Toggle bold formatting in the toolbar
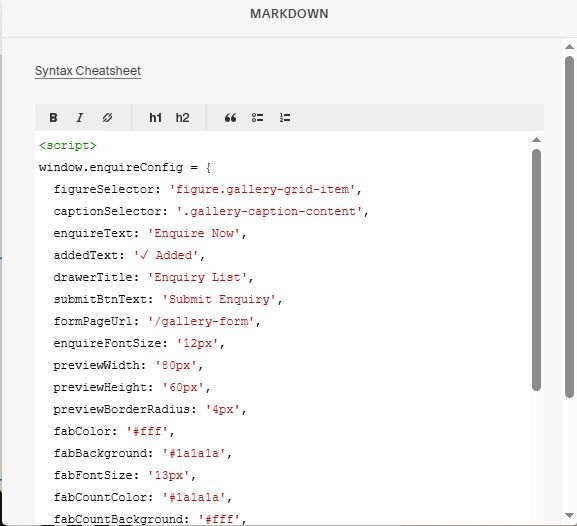 click(53, 118)
